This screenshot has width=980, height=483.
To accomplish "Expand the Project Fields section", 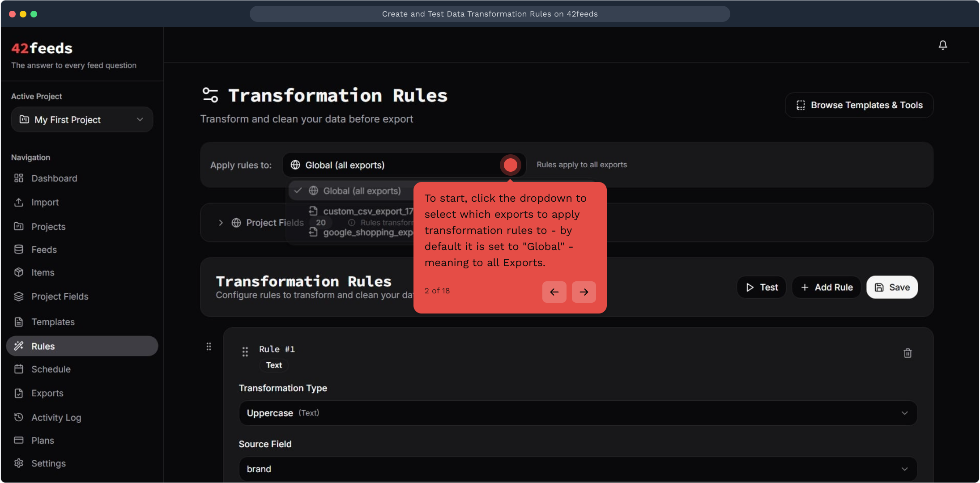I will pyautogui.click(x=221, y=223).
